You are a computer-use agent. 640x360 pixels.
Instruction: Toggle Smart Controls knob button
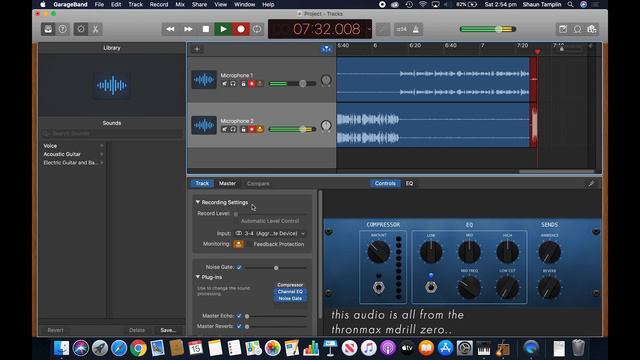81,29
